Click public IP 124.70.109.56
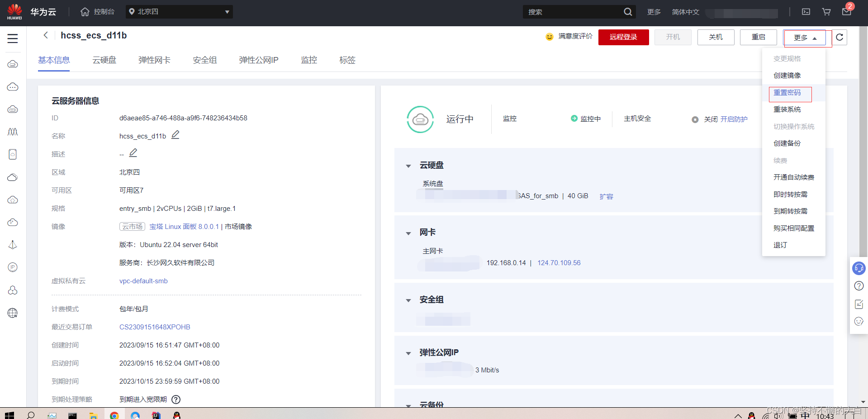 pyautogui.click(x=559, y=263)
